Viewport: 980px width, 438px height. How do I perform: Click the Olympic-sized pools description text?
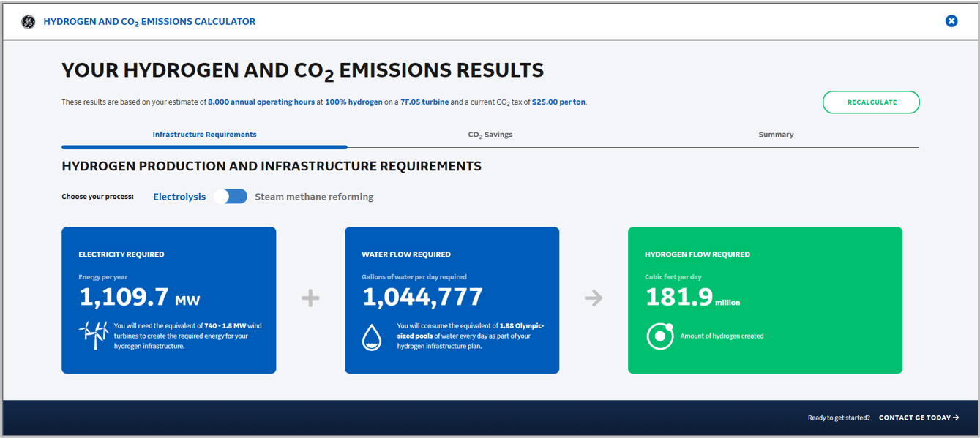tap(471, 336)
